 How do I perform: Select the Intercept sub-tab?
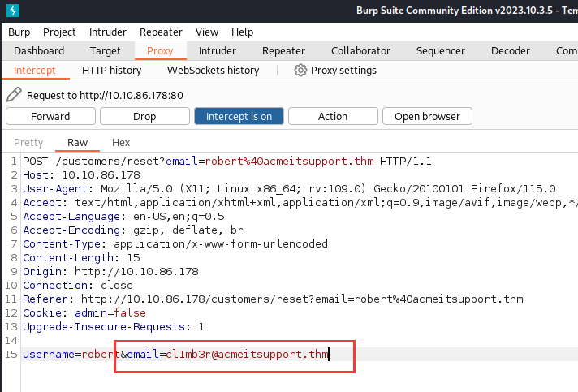tap(35, 70)
